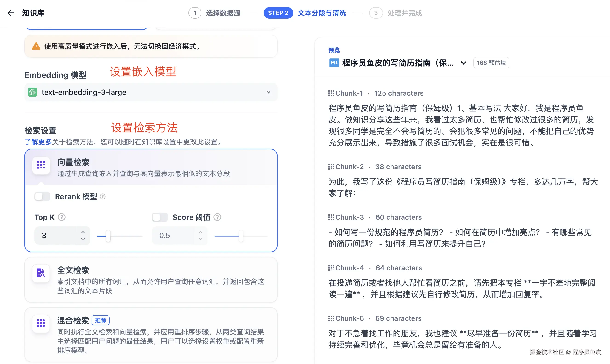The height and width of the screenshot is (364, 610).
Task: Expand the preview document name chevron
Action: click(x=463, y=63)
